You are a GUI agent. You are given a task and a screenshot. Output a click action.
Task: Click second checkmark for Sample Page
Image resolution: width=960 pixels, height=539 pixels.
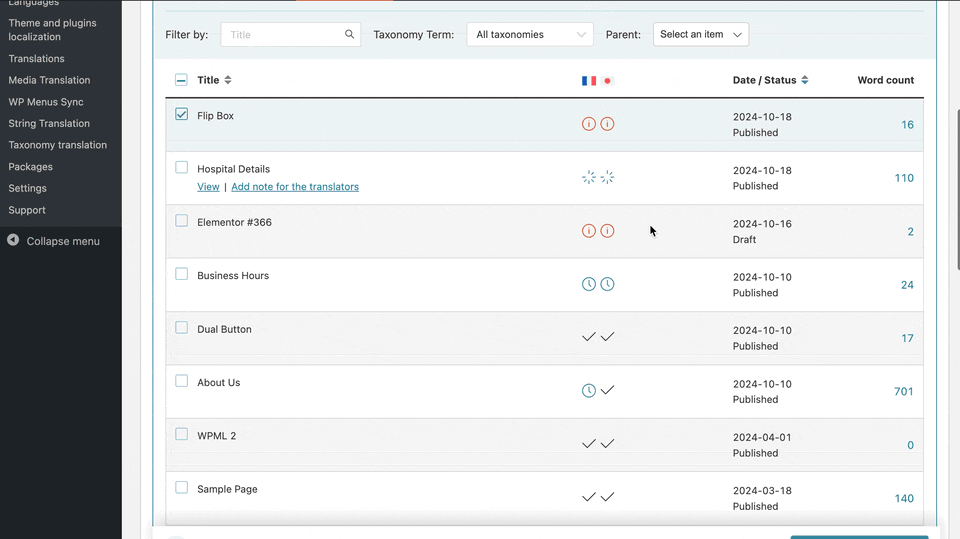pos(607,497)
